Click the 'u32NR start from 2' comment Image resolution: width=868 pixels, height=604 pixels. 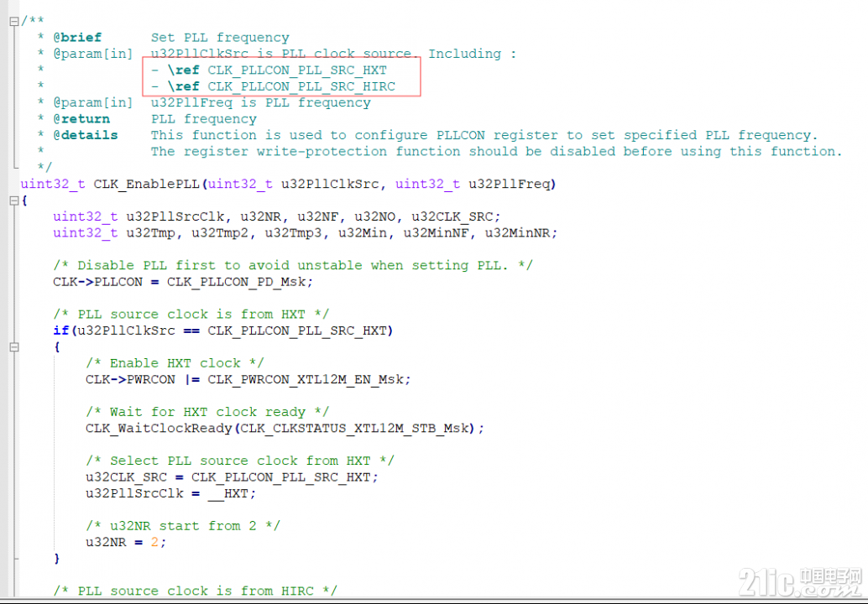point(183,526)
